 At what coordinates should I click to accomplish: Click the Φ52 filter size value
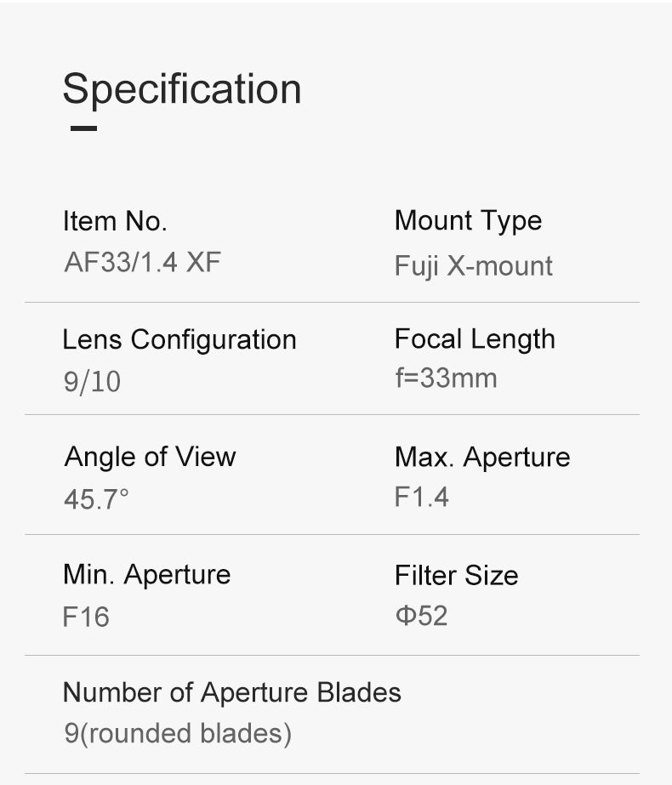[421, 615]
